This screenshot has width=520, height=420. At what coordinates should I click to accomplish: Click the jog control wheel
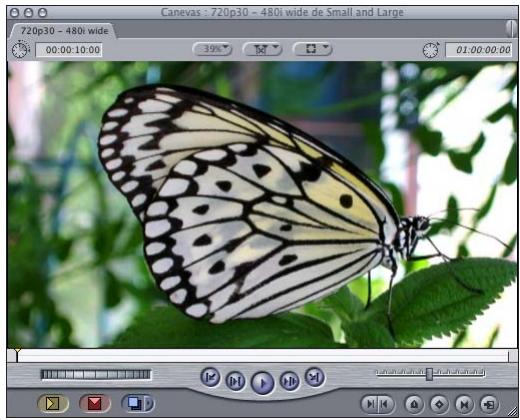96,374
